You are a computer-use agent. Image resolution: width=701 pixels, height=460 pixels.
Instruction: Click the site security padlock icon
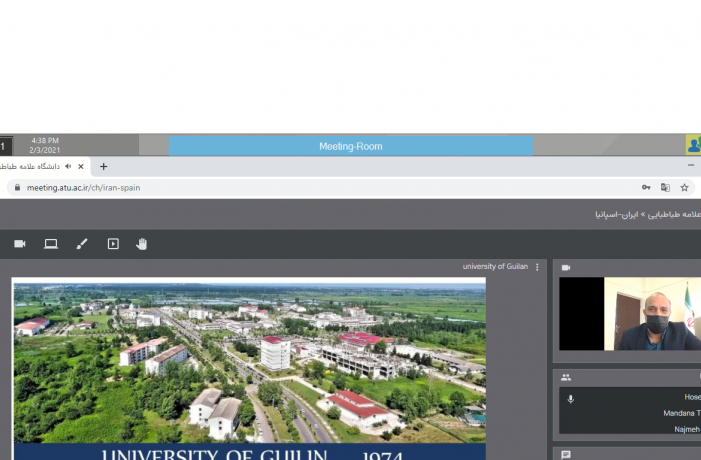coord(17,188)
